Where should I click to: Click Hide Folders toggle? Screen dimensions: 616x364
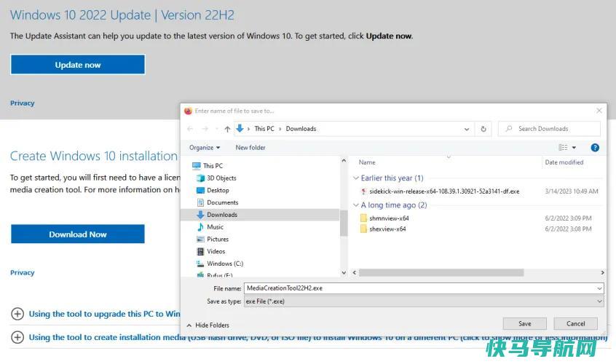[x=208, y=325]
